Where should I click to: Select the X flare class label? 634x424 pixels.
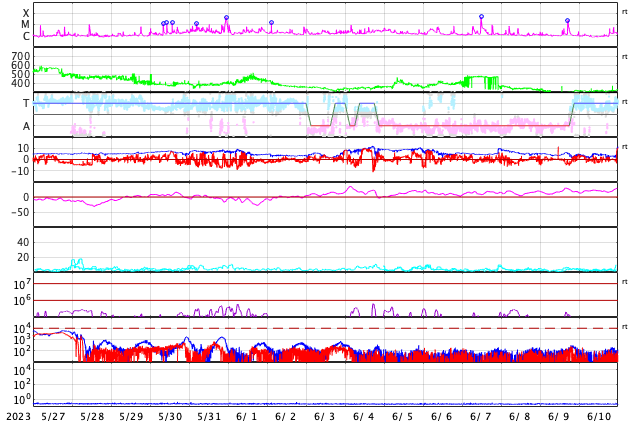26,13
